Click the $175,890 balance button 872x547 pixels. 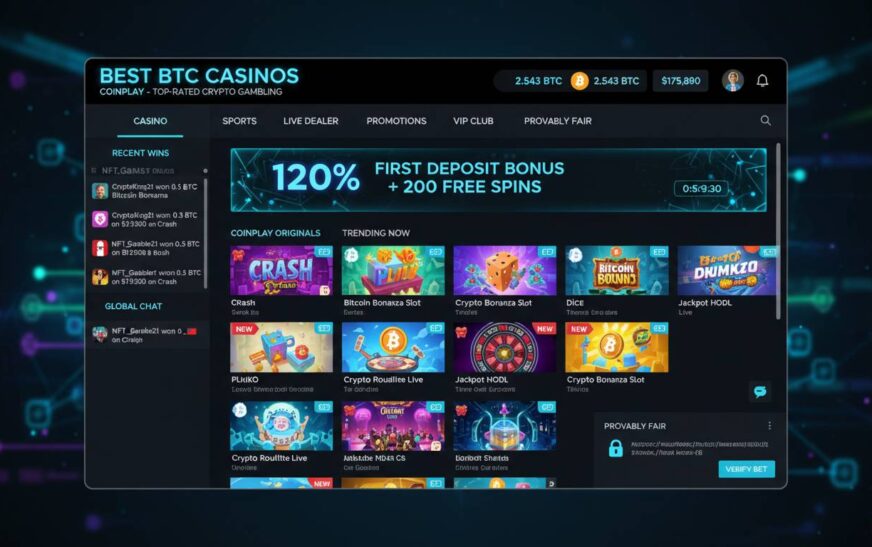(x=681, y=81)
